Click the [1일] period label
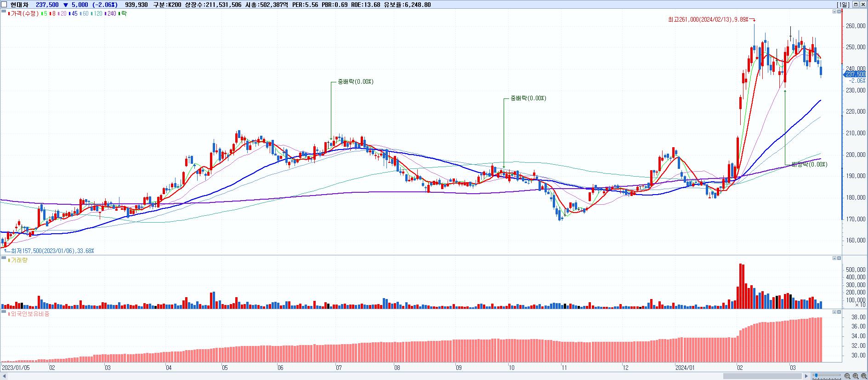 (843, 5)
